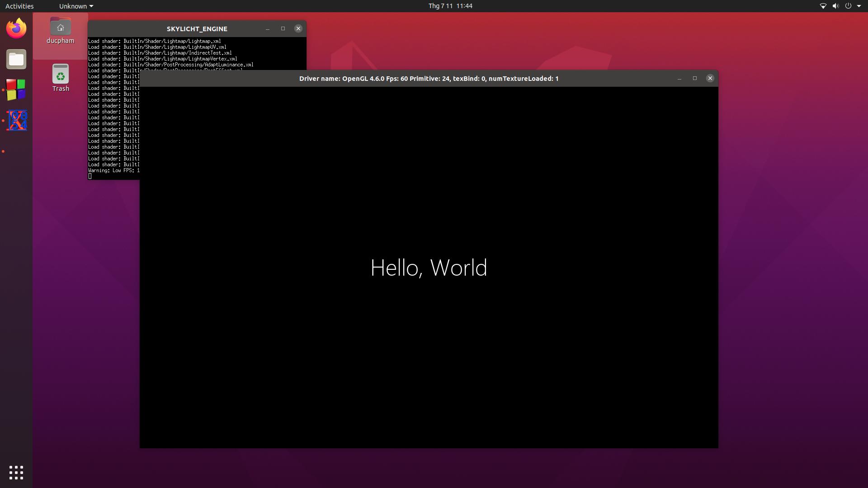The width and height of the screenshot is (868, 488).
Task: Click the power icon in top bar
Action: coord(848,6)
